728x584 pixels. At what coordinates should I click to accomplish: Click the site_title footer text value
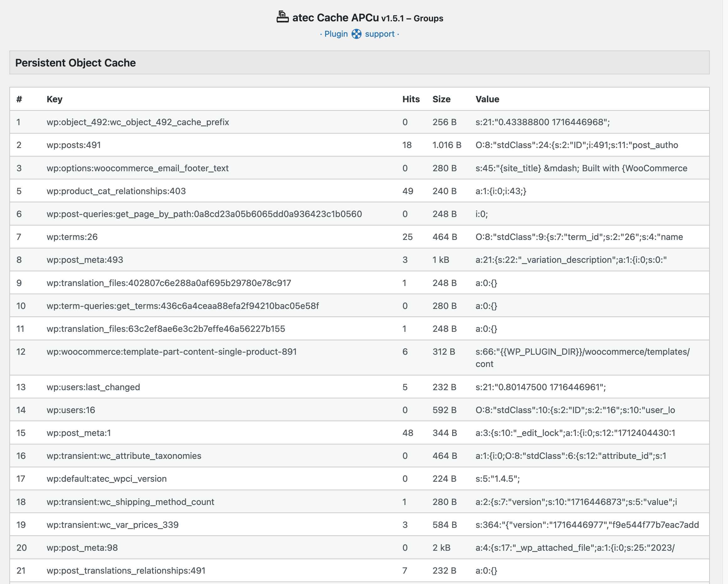point(581,168)
